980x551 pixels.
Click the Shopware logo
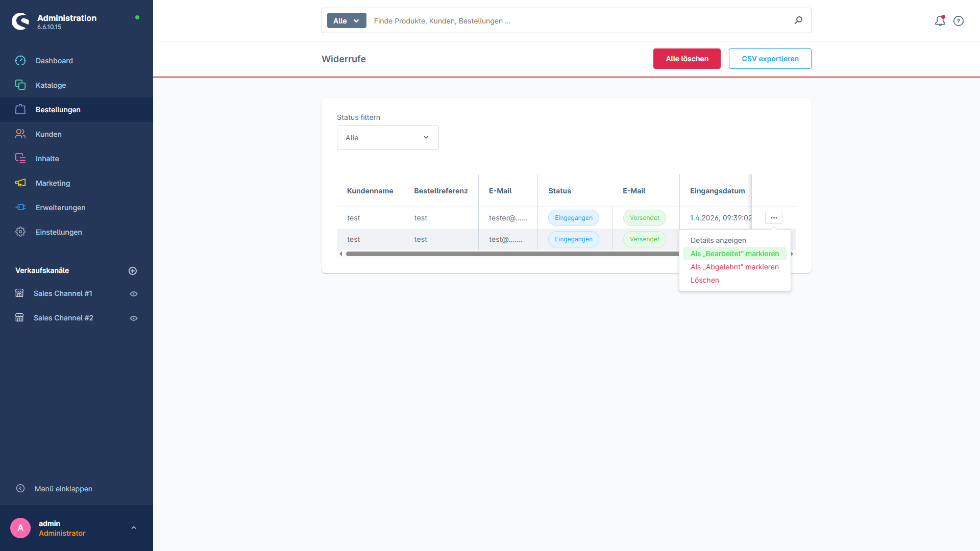pyautogui.click(x=20, y=21)
